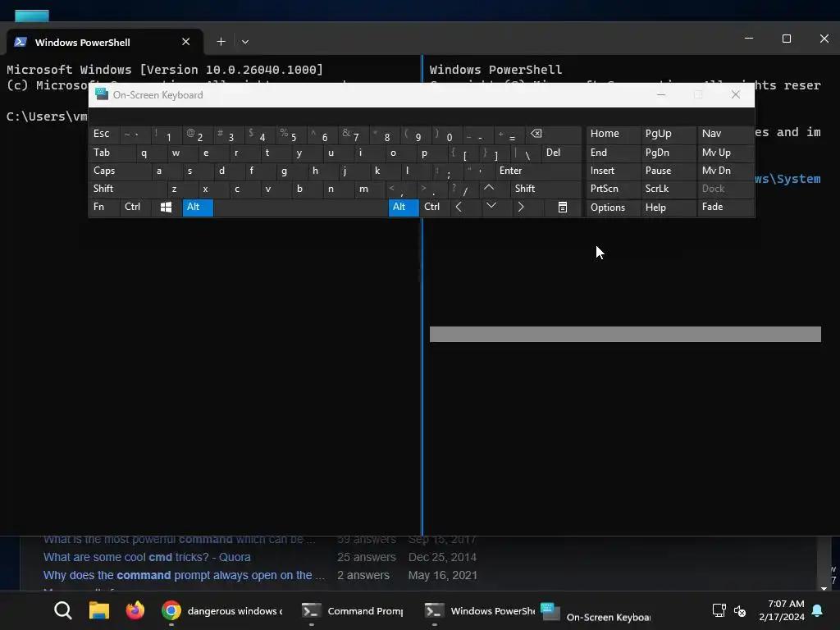
Task: Click the left arrow key
Action: pyautogui.click(x=459, y=207)
